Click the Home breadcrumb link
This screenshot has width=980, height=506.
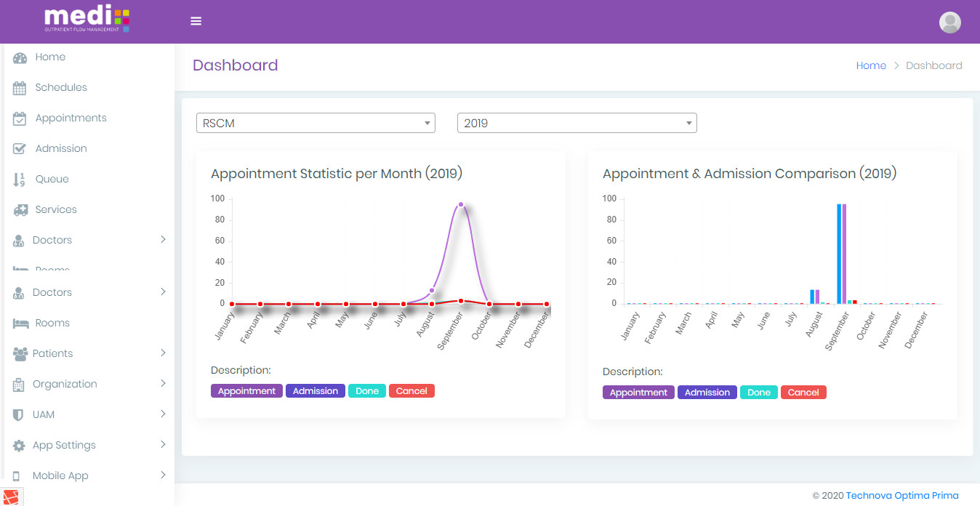[x=870, y=65]
